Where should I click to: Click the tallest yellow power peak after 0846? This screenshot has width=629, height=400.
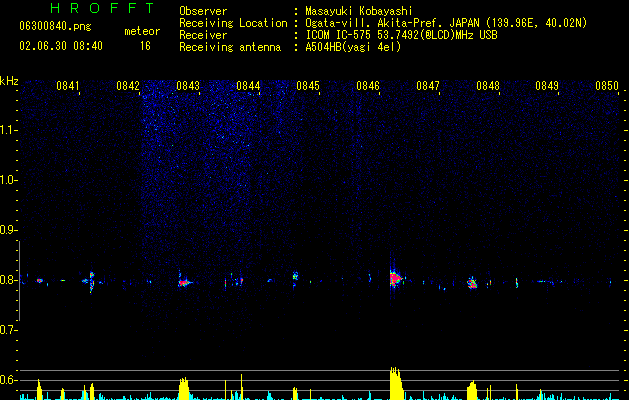(x=395, y=383)
